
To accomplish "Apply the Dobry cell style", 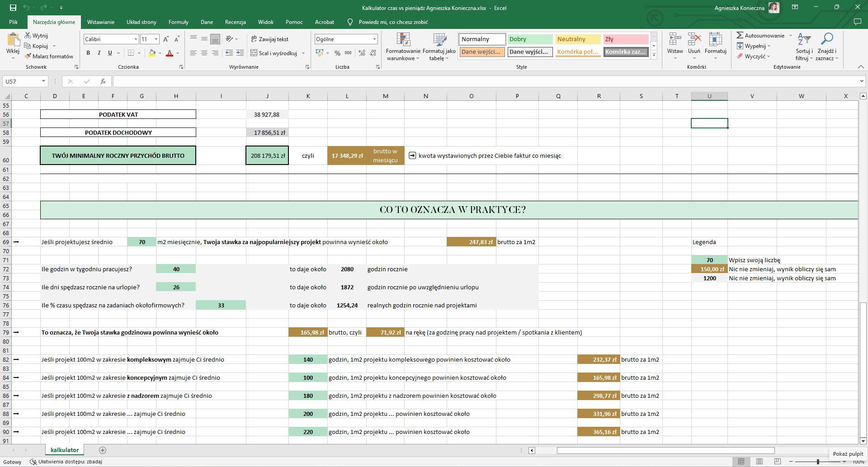I will tap(529, 39).
